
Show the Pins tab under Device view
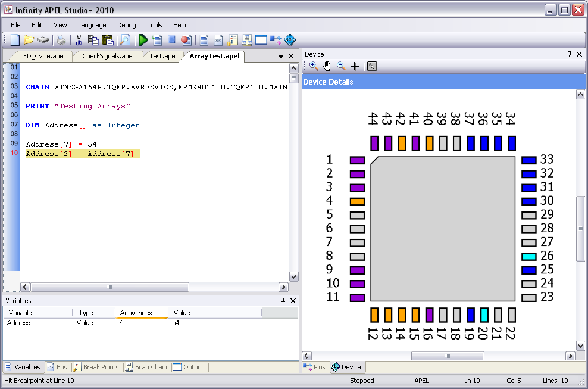click(315, 367)
